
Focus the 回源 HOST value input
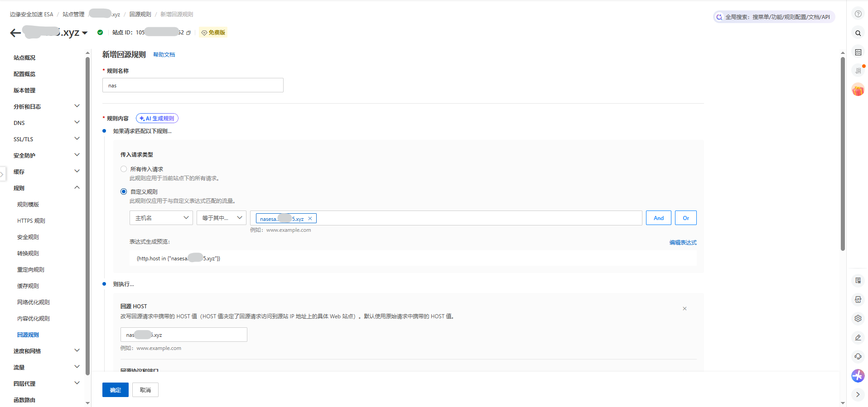click(x=184, y=335)
